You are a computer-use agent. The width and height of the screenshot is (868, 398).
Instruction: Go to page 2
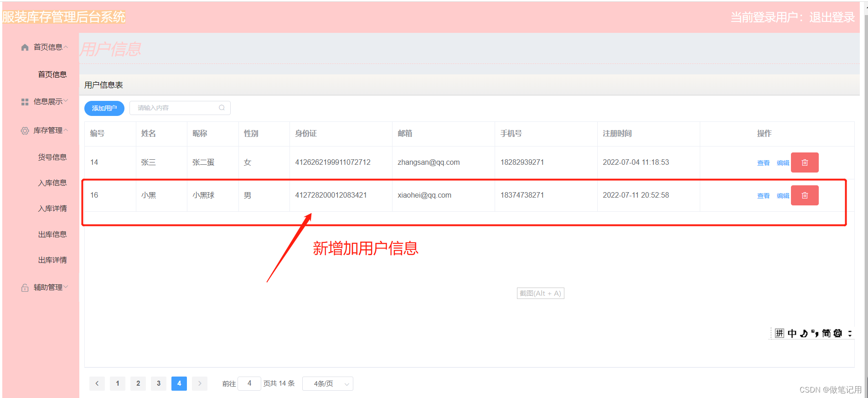coord(138,383)
